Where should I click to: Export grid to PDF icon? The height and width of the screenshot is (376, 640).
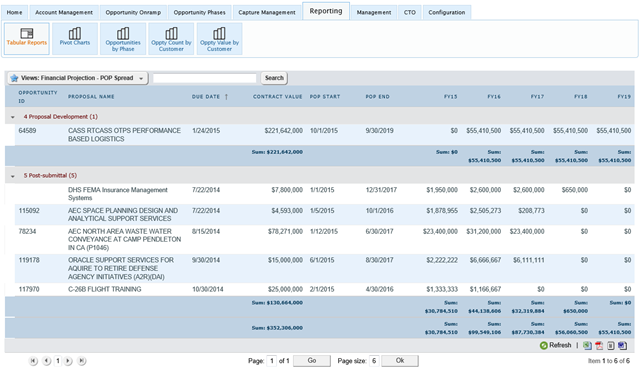[x=599, y=345]
